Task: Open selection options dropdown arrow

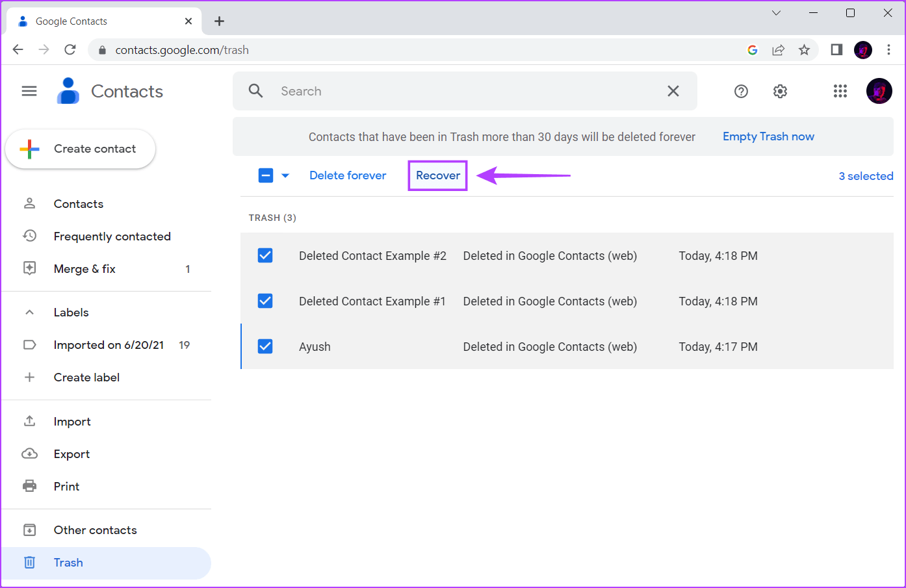Action: pos(285,175)
